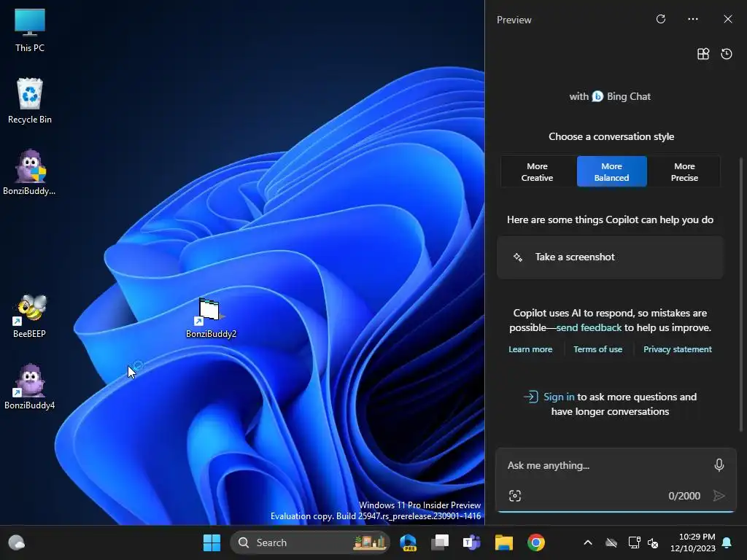Launch Copilot Preview from taskbar

click(409, 542)
